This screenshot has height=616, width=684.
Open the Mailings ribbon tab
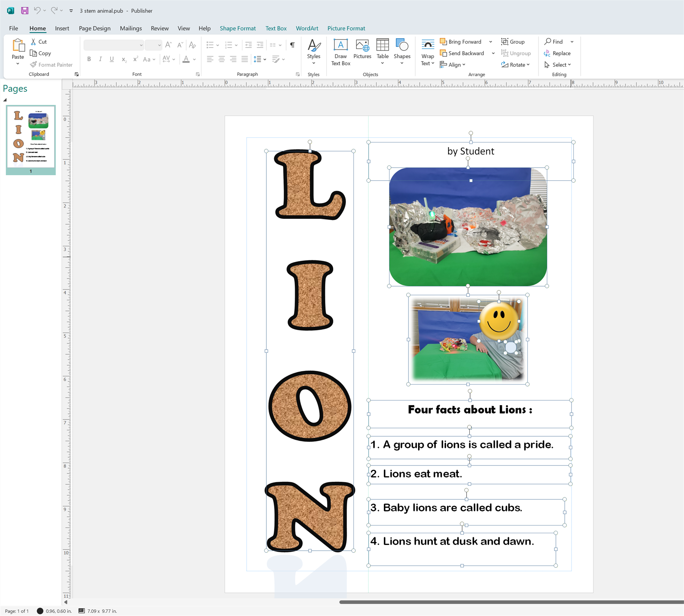click(x=131, y=28)
